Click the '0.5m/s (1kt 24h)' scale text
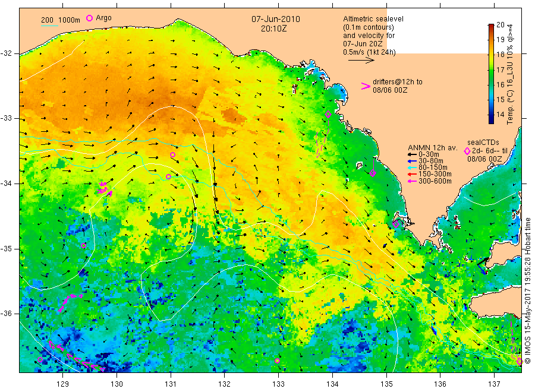Screen dimensions: 535x392 coord(369,52)
